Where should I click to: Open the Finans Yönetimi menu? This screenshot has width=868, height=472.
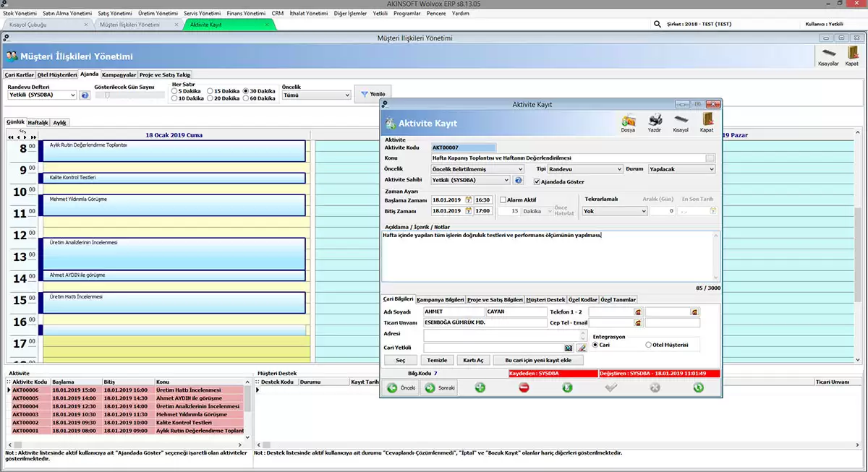[x=245, y=13]
